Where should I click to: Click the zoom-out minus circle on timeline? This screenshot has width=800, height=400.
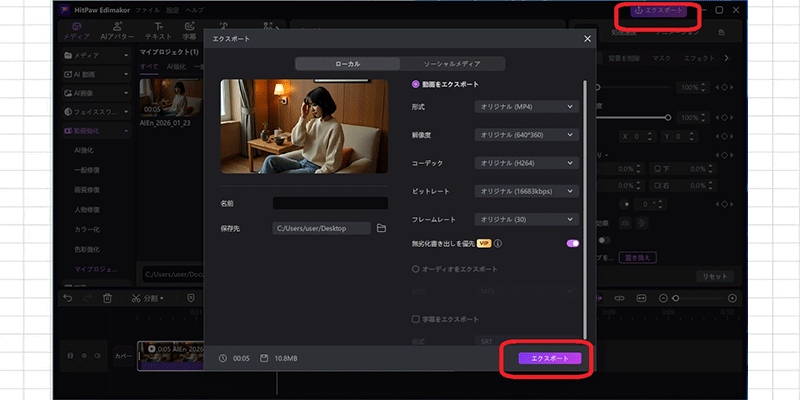663,298
